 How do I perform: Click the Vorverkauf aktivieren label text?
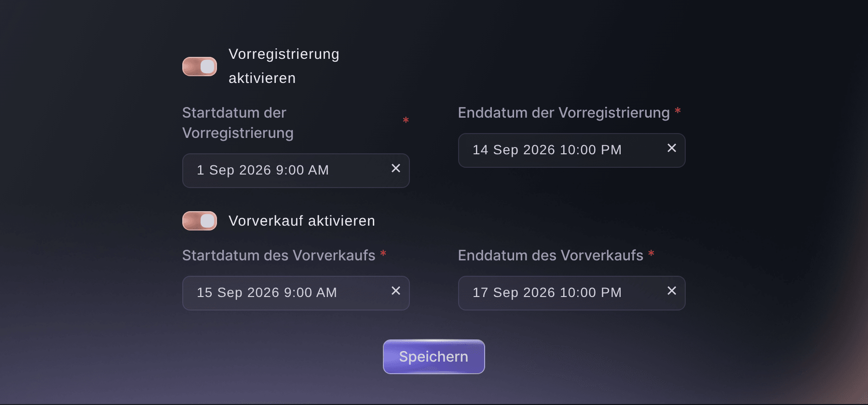pos(302,221)
